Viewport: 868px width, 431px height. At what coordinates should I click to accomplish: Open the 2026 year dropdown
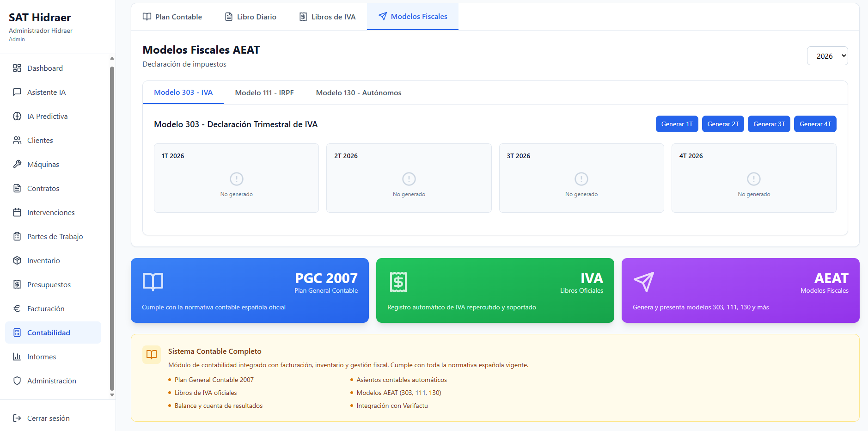pyautogui.click(x=827, y=56)
